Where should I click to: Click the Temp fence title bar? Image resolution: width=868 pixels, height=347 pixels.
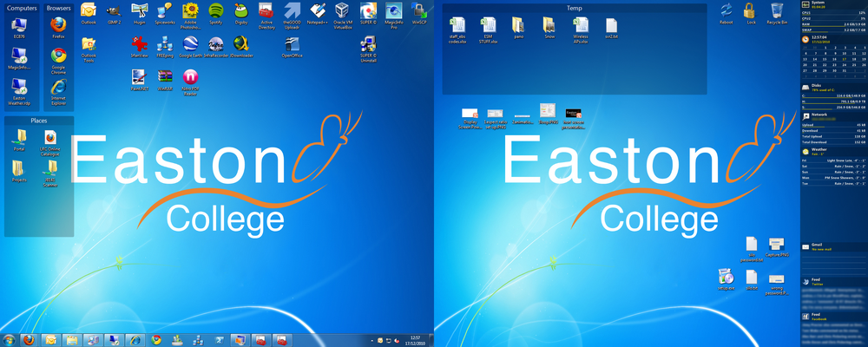coord(574,9)
